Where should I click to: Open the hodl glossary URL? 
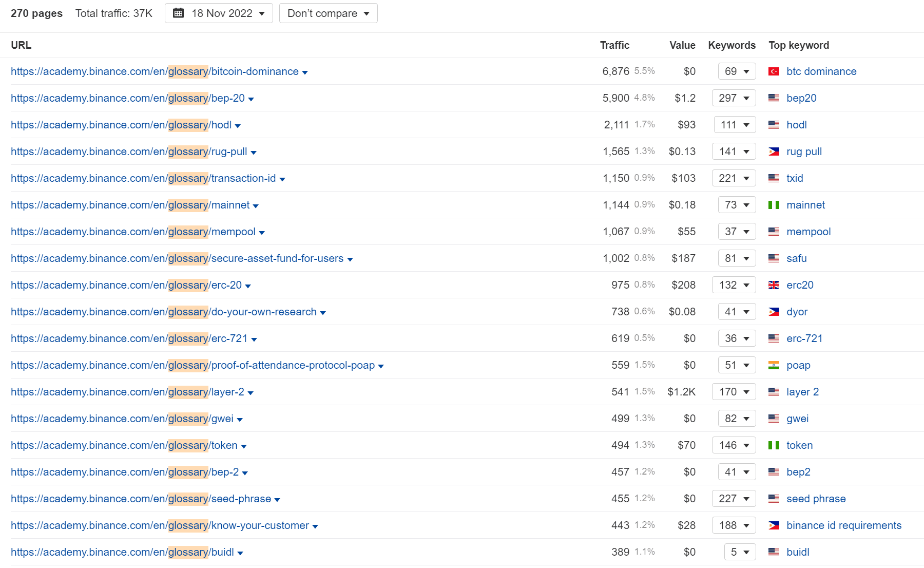click(x=121, y=125)
